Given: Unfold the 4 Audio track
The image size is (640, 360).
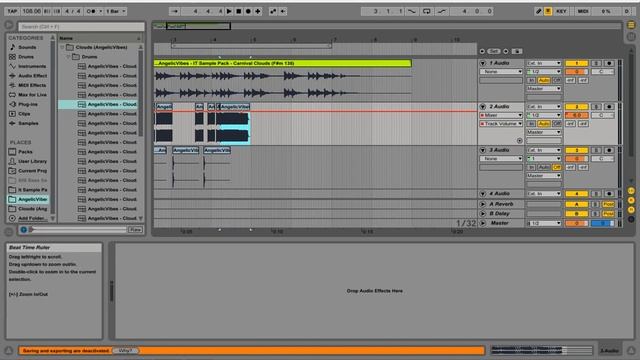Looking at the screenshot, I should tap(482, 194).
